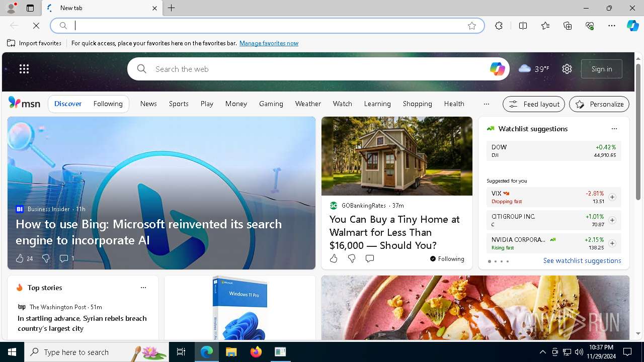This screenshot has width=644, height=362.
Task: Open the Weather category
Action: pyautogui.click(x=308, y=104)
